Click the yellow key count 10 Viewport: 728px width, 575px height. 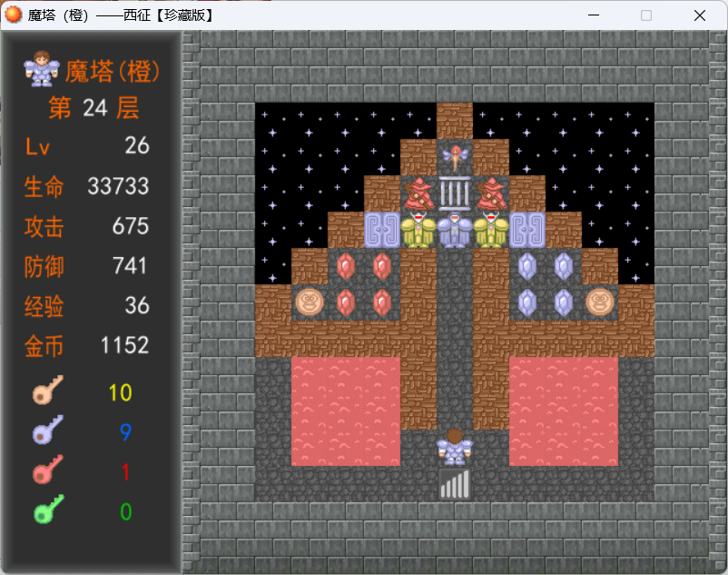(120, 393)
